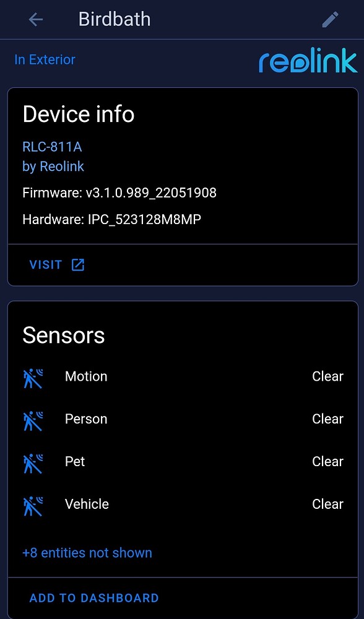Expand the +8 entities not shown list
Screen dimensions: 364x619
point(87,553)
